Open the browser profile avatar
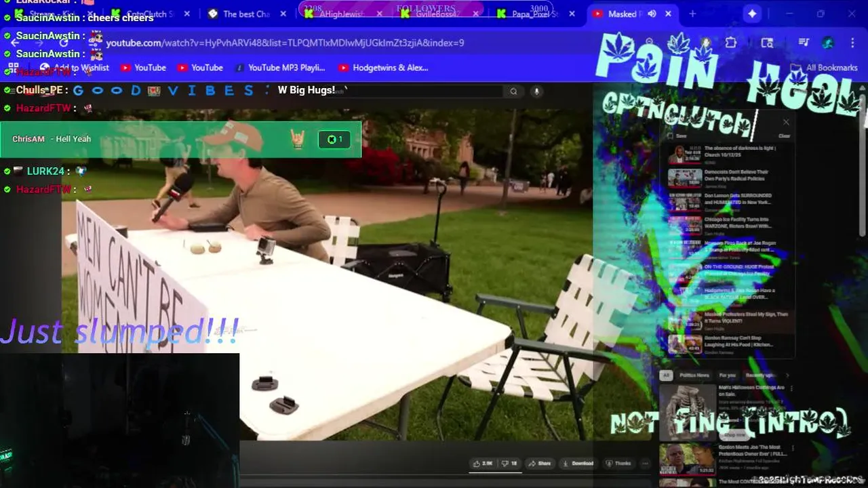 tap(827, 43)
